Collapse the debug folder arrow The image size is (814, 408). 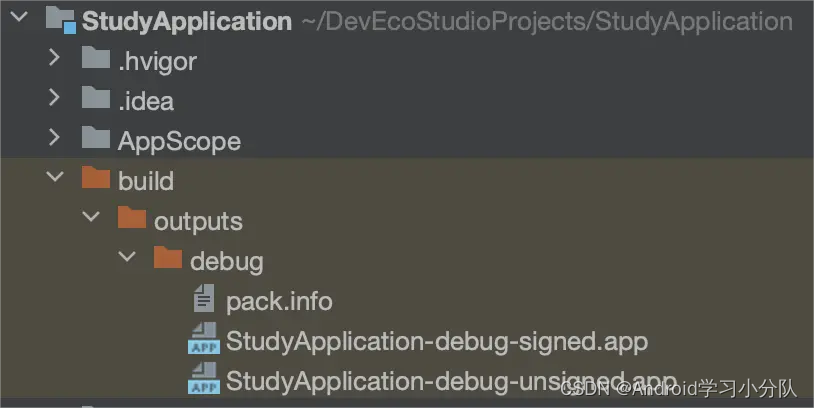[127, 260]
